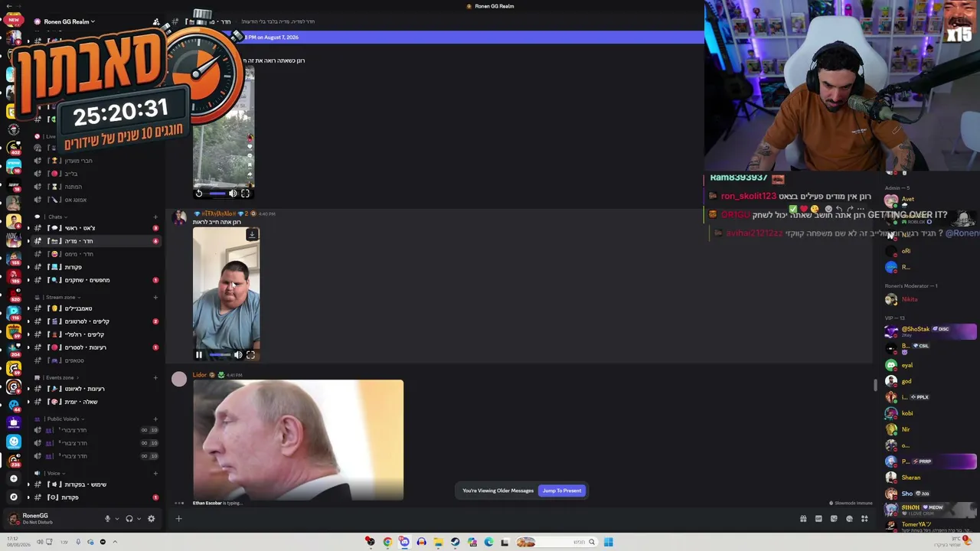Open Microsoft Edge from the taskbar
The width and height of the screenshot is (980, 551).
pyautogui.click(x=488, y=543)
